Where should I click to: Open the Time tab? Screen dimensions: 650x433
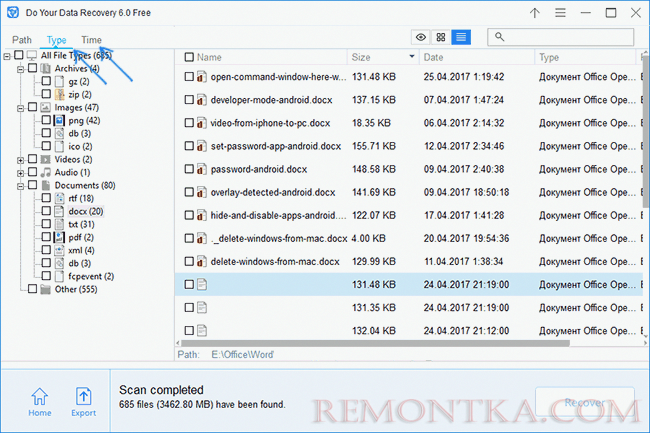[x=91, y=39]
